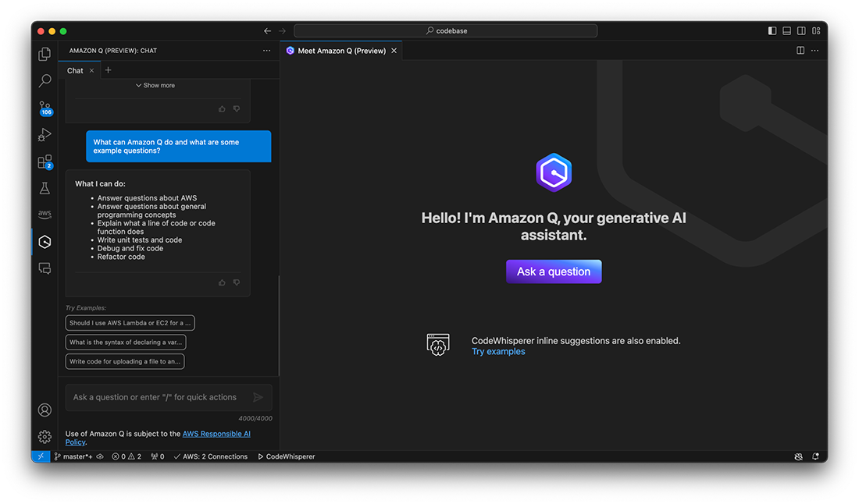Click AWS: 2 Connections in status bar
The width and height of the screenshot is (859, 504).
coord(210,456)
